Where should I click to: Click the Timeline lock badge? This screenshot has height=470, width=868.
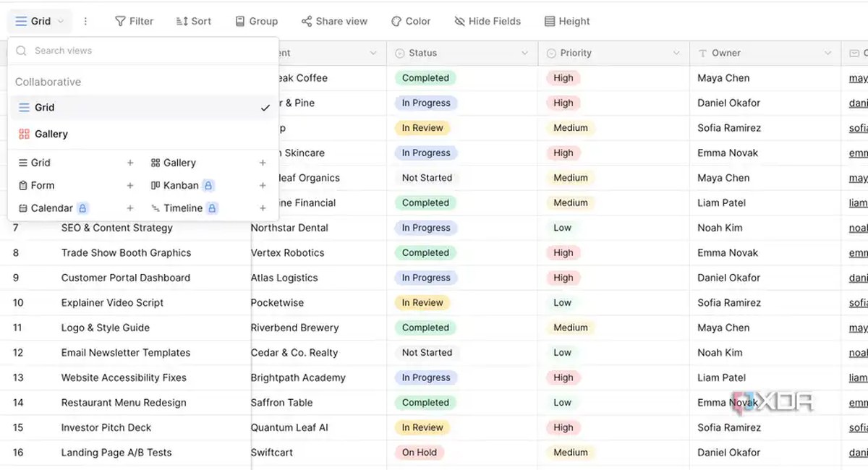click(212, 208)
